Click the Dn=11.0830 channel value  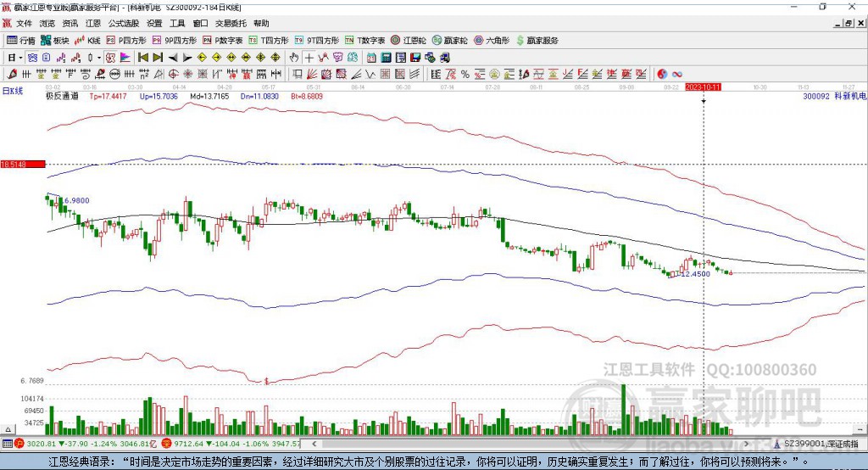click(259, 97)
